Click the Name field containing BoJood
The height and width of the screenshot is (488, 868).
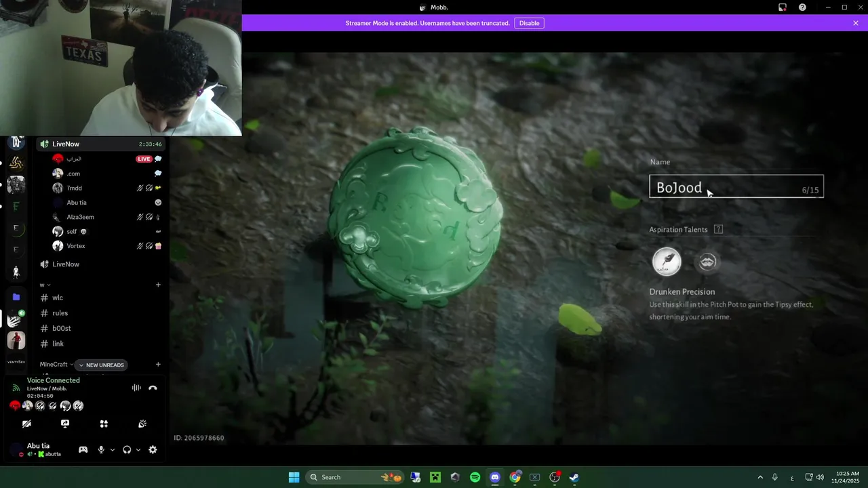tap(736, 186)
